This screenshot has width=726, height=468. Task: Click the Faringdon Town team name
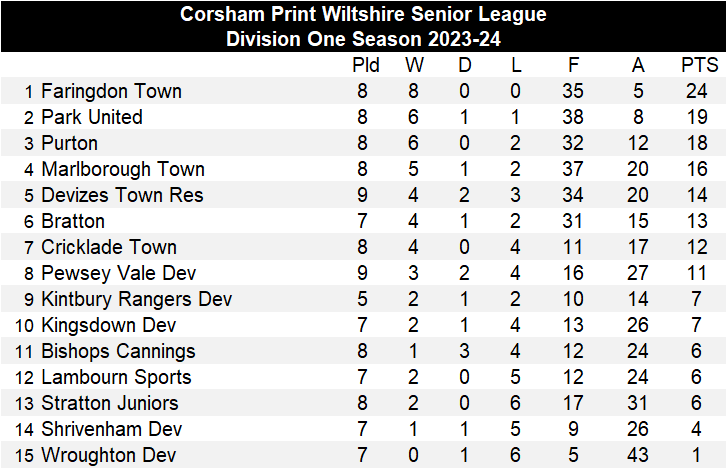tap(111, 91)
